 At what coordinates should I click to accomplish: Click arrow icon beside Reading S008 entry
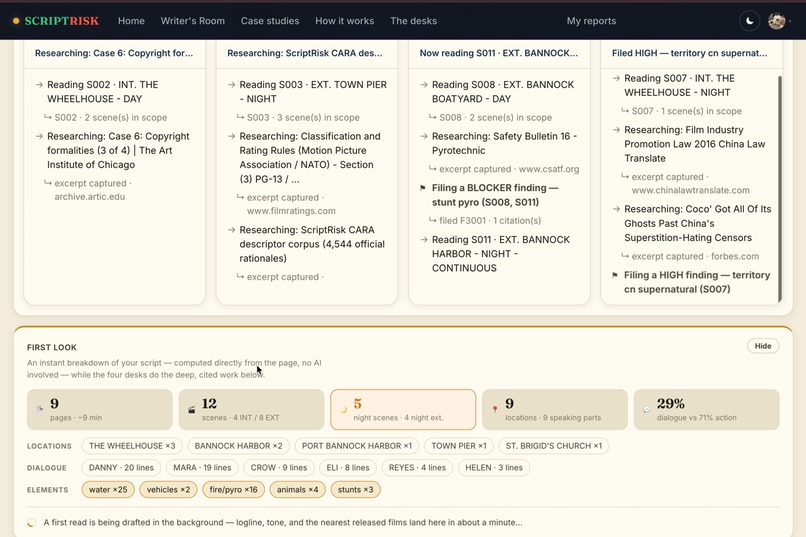click(424, 85)
